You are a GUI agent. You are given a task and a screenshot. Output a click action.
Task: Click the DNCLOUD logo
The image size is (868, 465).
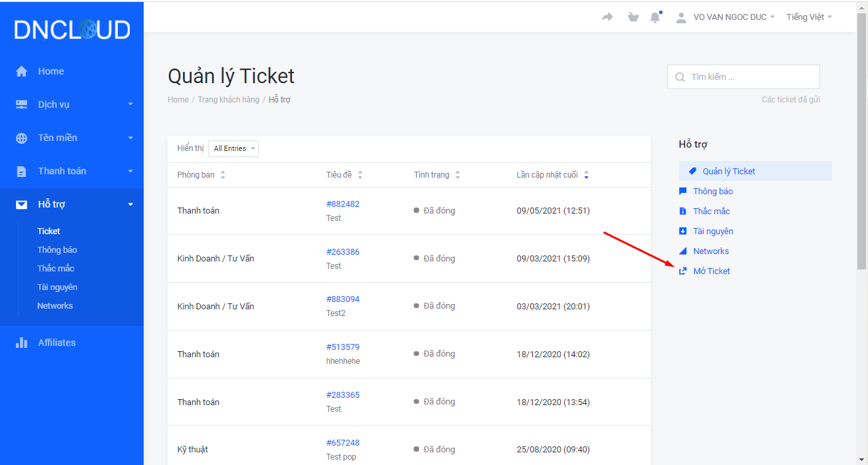click(72, 29)
